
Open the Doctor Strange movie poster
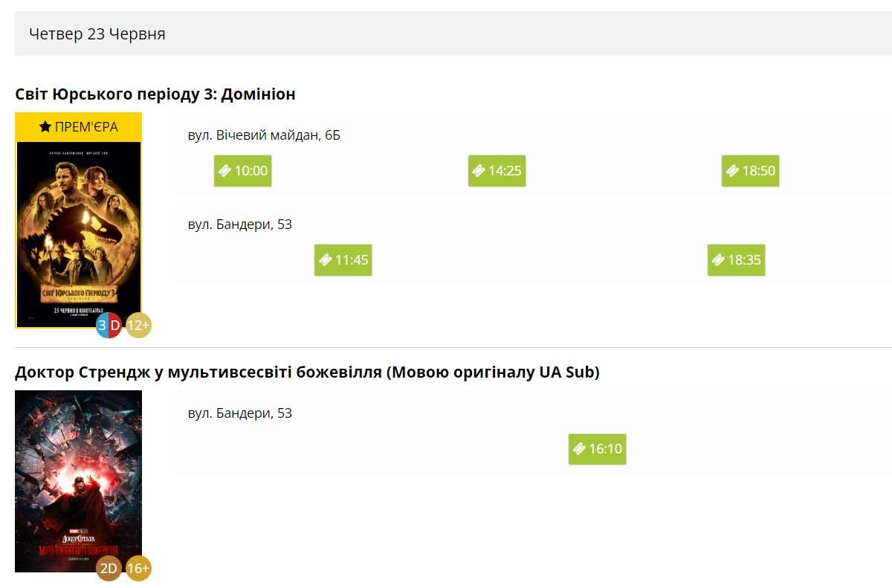point(79,476)
